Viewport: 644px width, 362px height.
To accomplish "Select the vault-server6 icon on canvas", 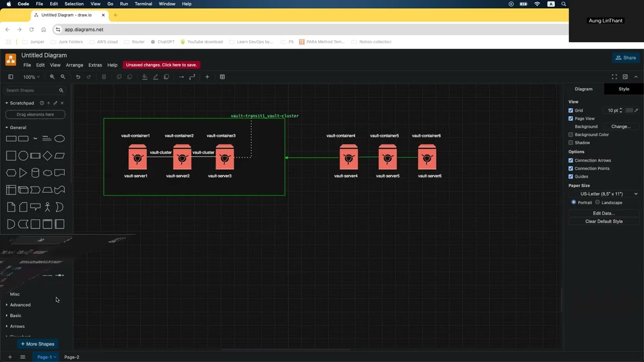I will [427, 157].
